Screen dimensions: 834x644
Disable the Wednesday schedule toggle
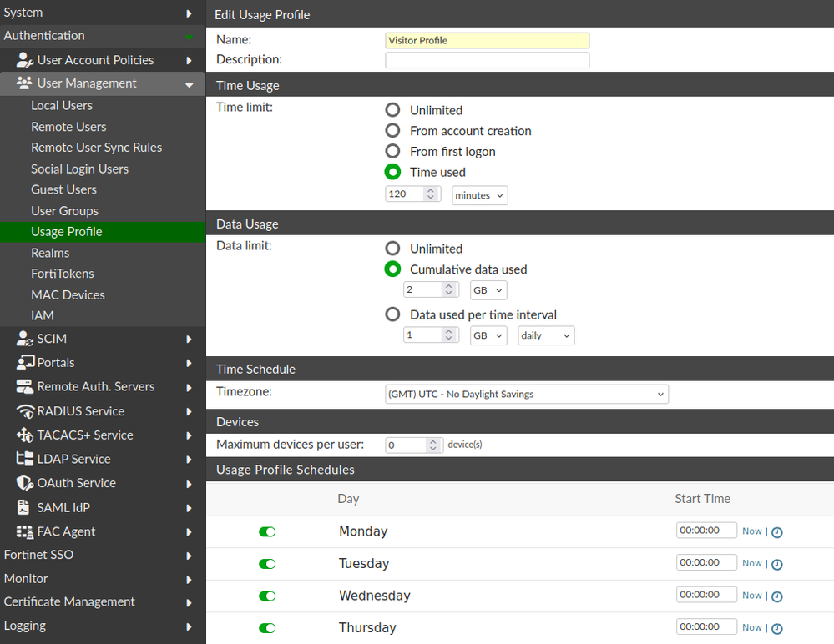267,596
